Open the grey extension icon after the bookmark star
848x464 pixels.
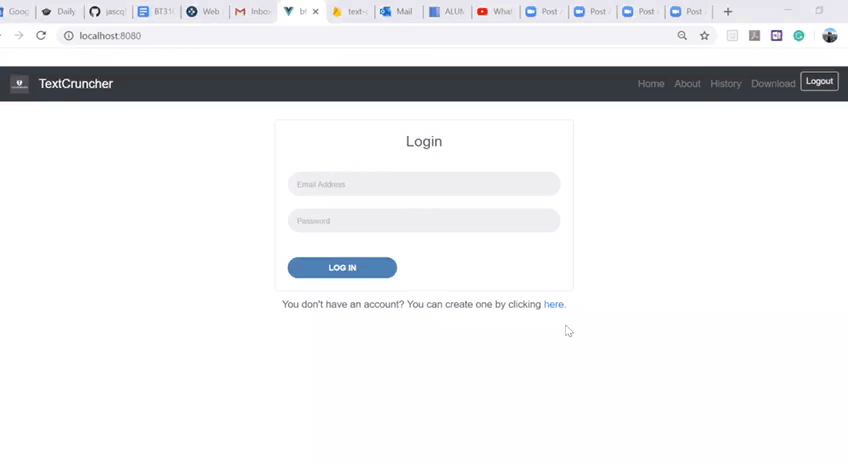[x=732, y=36]
